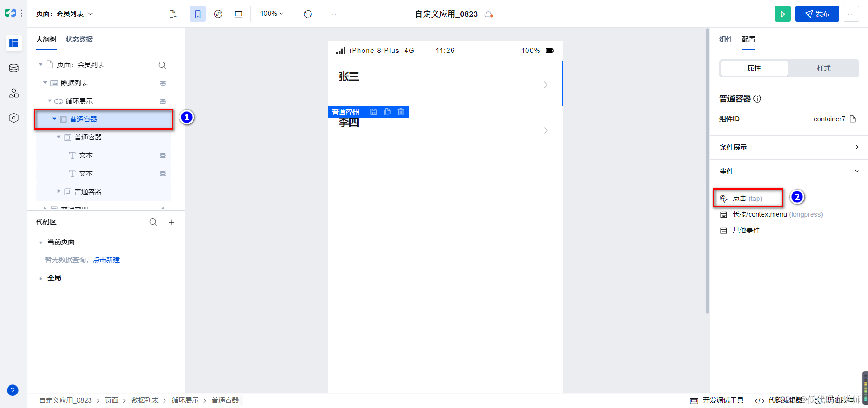Screen dimensions: 868x408
Task: Switch to the 大纲树 tab
Action: (x=46, y=39)
